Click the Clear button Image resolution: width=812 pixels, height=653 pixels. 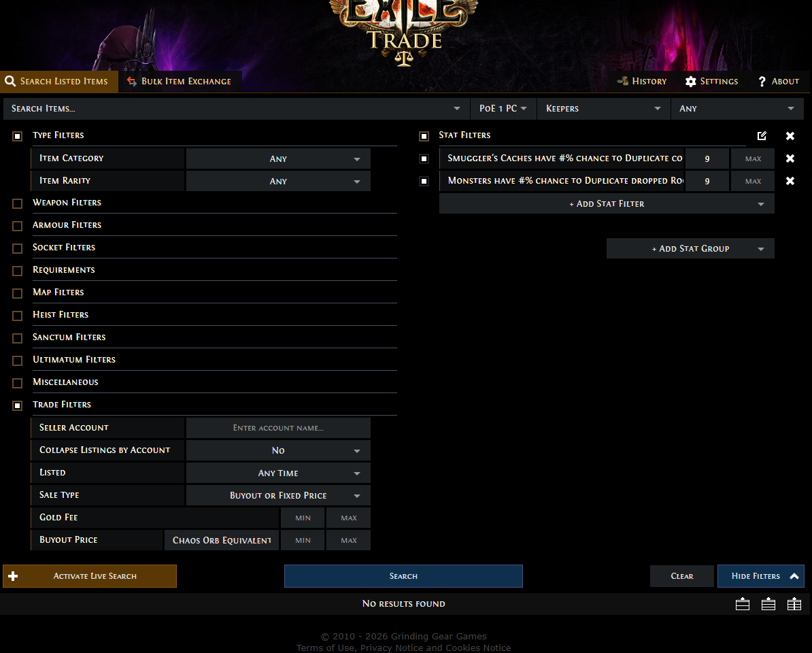click(x=681, y=576)
